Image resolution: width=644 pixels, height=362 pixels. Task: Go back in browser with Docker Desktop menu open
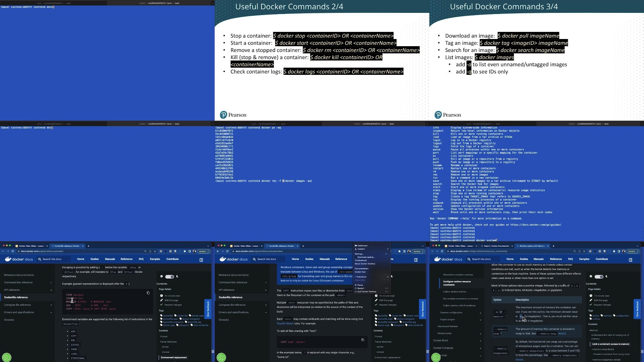218,251
